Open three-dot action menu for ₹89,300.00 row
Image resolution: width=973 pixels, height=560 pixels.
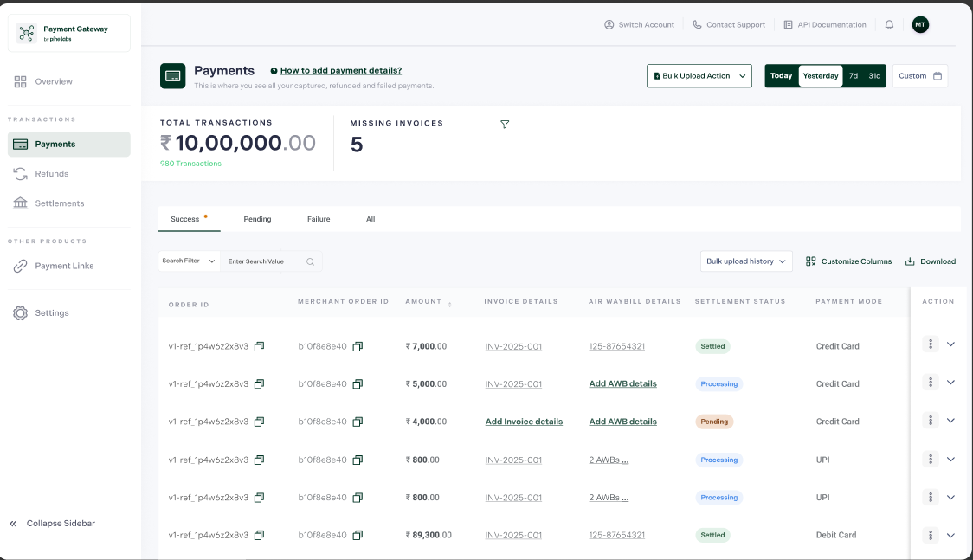(931, 535)
